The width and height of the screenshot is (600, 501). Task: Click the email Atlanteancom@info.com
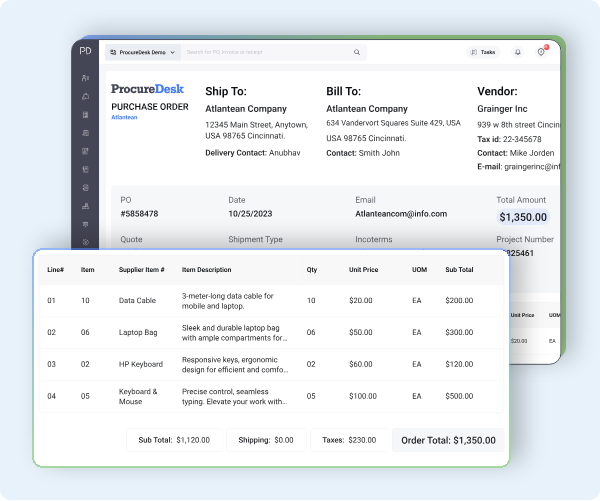click(401, 214)
